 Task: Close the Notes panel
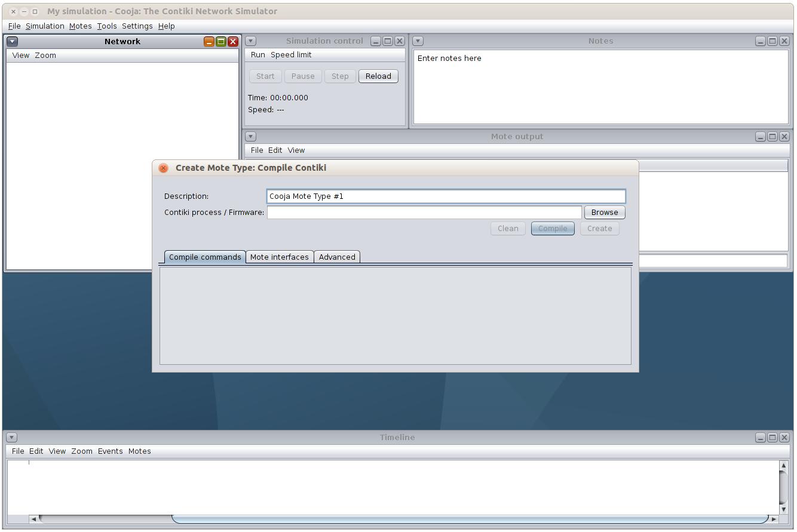pos(784,41)
